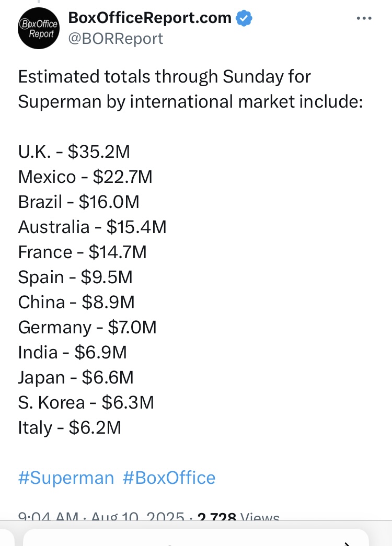The image size is (392, 546).
Task: Open the tweet's three-dot more options menu
Action: coord(364,18)
